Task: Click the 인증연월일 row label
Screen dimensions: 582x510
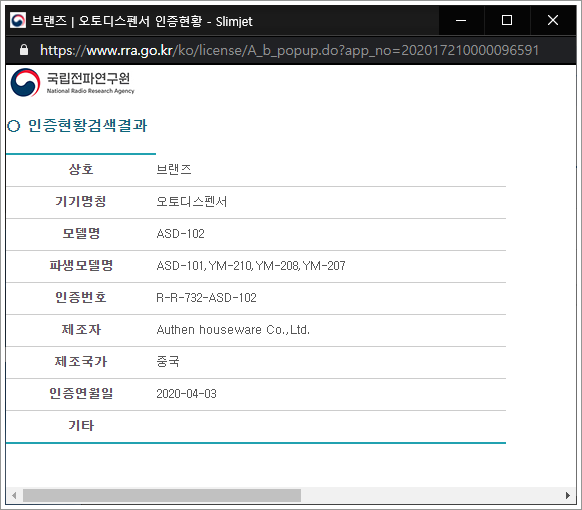Action: point(81,393)
